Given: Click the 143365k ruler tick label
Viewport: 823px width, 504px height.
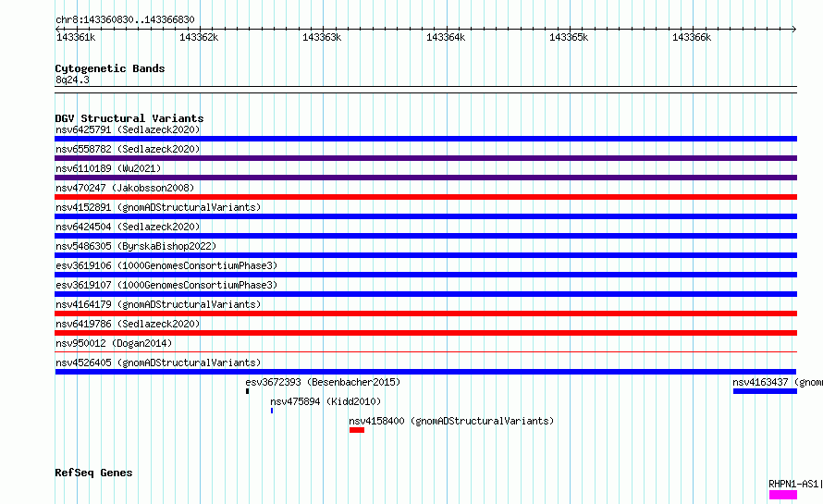Looking at the screenshot, I should [569, 37].
